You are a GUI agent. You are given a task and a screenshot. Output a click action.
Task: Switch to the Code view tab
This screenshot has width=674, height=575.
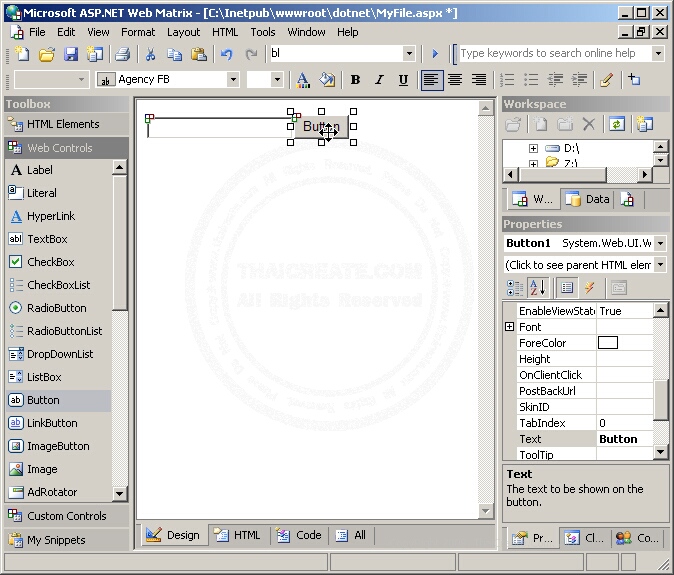[x=299, y=535]
